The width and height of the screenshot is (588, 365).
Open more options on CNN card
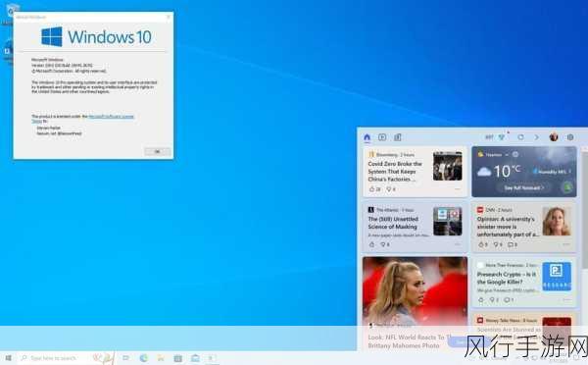pos(566,244)
